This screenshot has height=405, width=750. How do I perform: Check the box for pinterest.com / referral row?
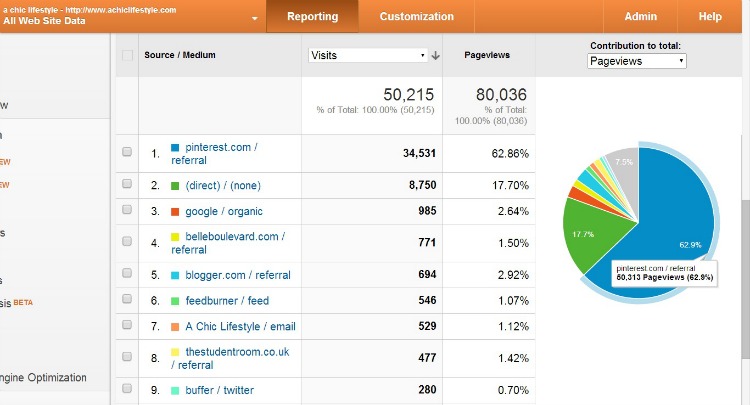[x=127, y=152]
